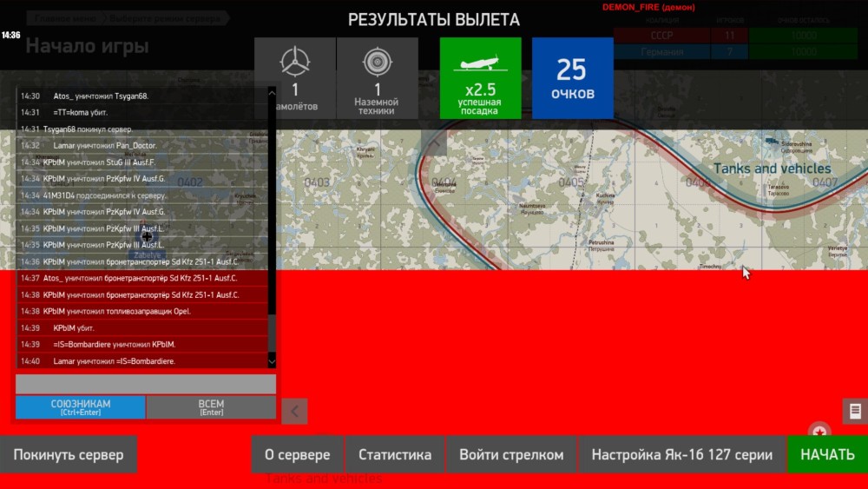The height and width of the screenshot is (489, 868).
Task: Click the DEMON_FIRE (демон) player name
Action: point(648,7)
